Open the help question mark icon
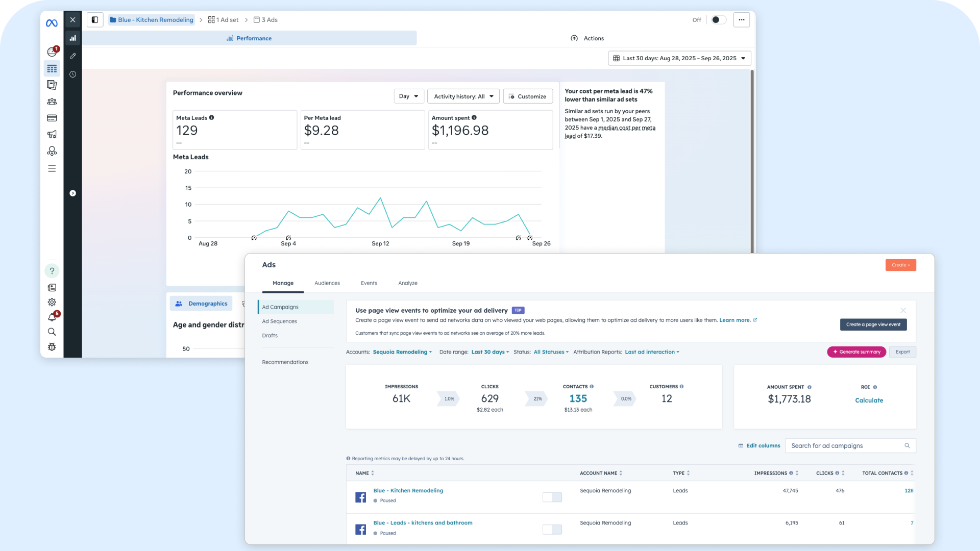Viewport: 980px width, 551px height. coord(52,271)
